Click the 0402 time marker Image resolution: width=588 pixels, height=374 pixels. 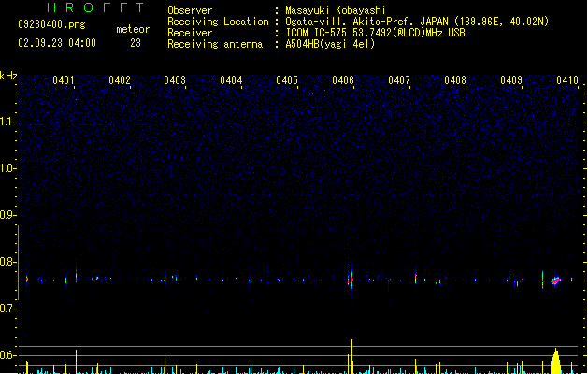click(x=120, y=80)
